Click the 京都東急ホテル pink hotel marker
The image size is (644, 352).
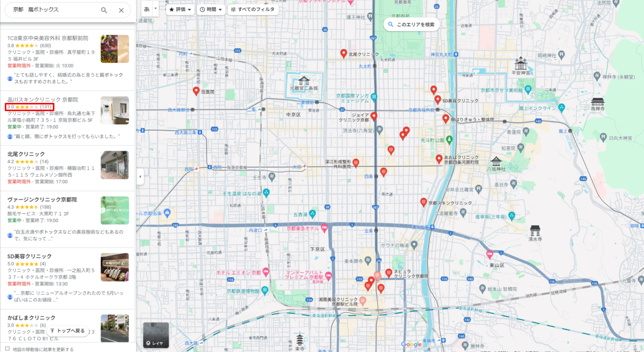click(x=324, y=228)
